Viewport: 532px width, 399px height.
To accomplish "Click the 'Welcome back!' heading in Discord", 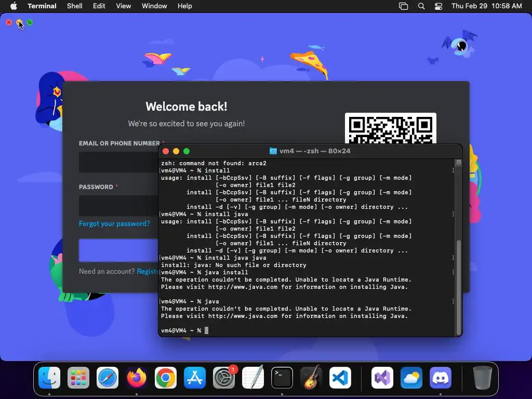I will point(187,107).
